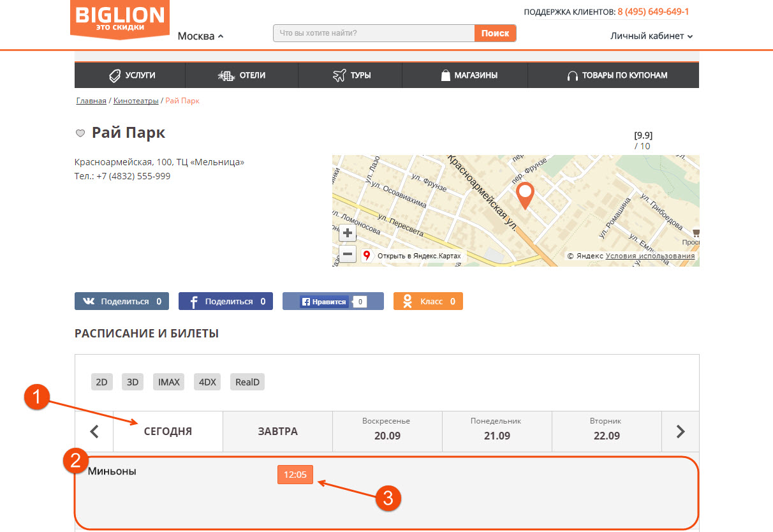This screenshot has width=773, height=532.
Task: Open the Отели menu section
Action: click(242, 75)
